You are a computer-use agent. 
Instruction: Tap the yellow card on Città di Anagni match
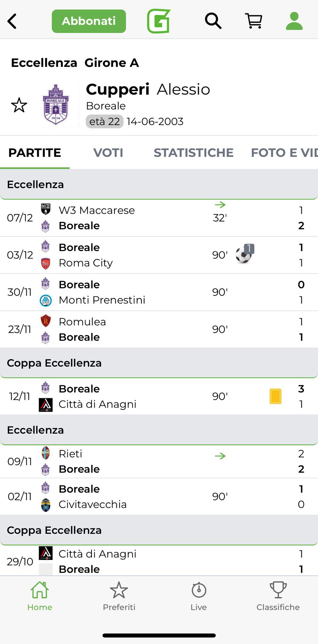(275, 396)
